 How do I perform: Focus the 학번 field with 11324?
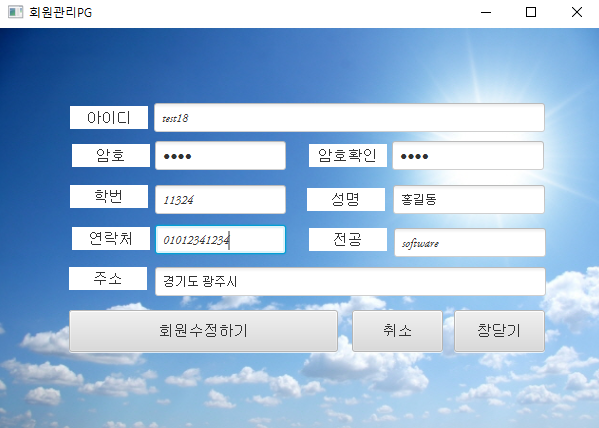(220, 199)
